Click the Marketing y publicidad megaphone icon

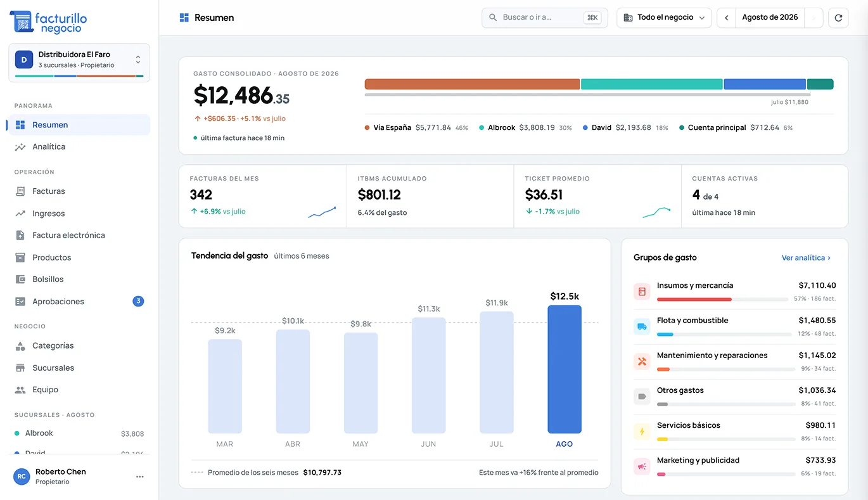point(642,466)
